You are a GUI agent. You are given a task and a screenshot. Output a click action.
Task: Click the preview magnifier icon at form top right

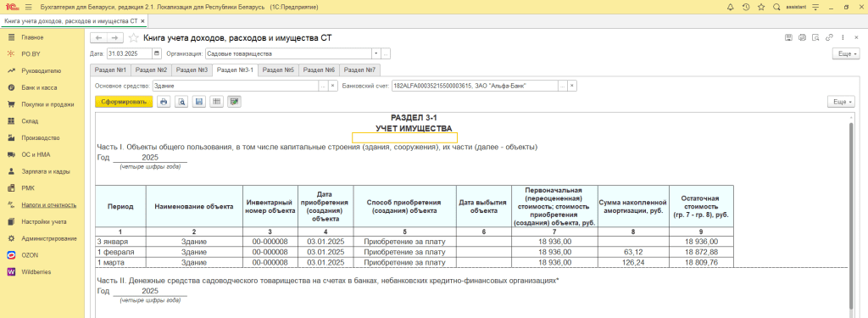click(x=815, y=37)
